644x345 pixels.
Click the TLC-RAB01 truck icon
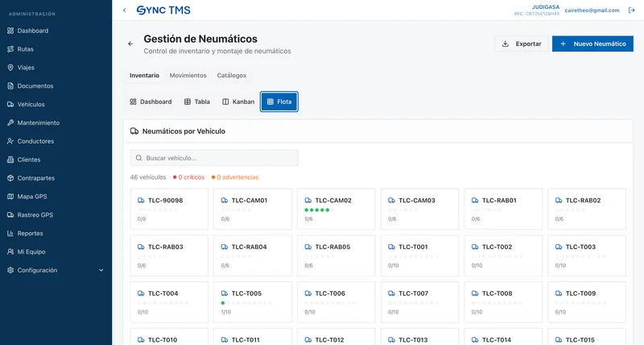click(x=475, y=200)
